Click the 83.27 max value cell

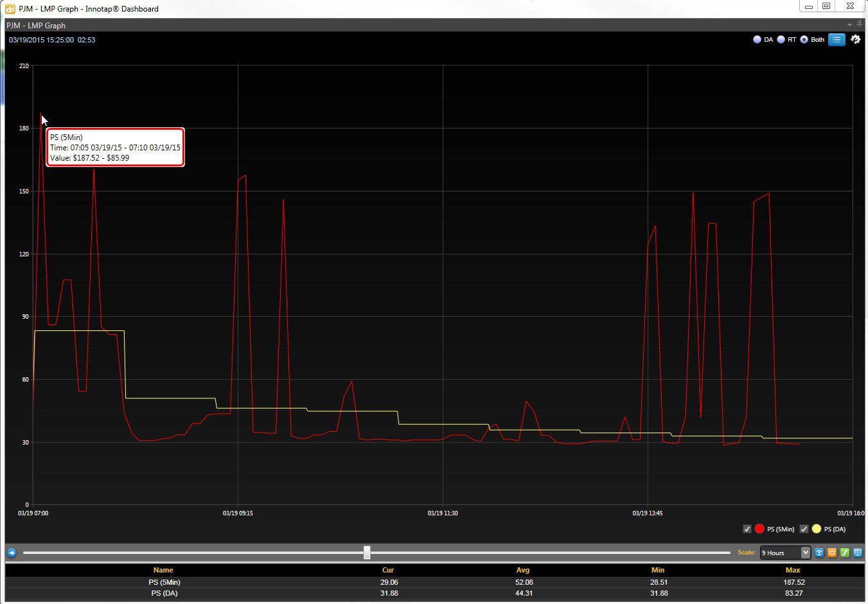coord(794,593)
